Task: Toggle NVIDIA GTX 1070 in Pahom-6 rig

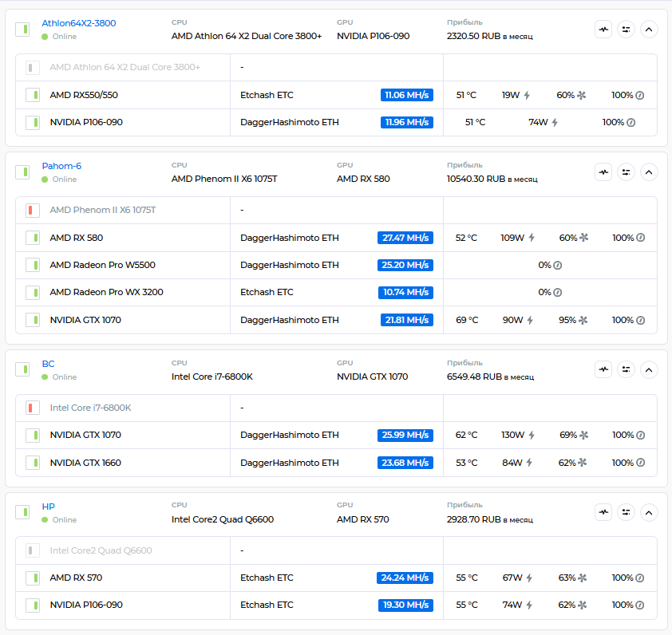Action: tap(33, 320)
